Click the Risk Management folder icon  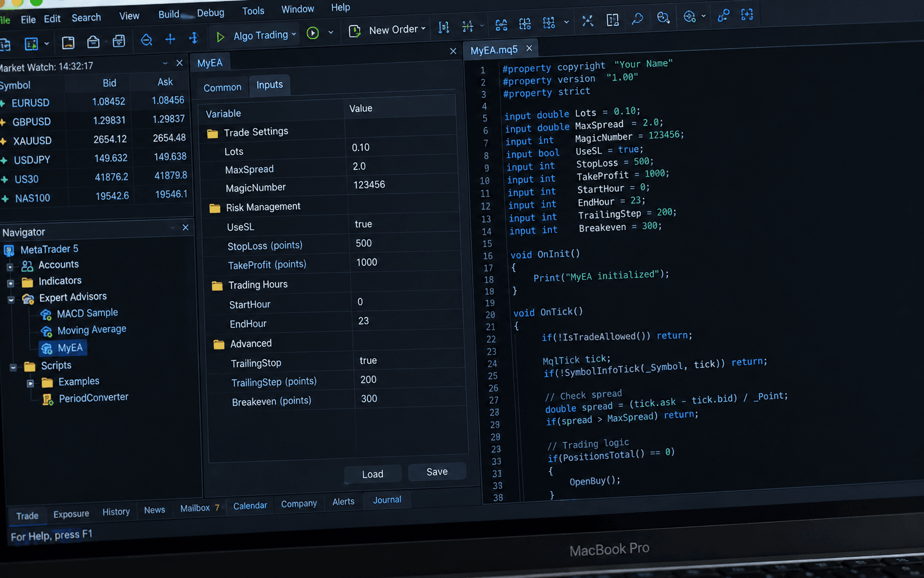pyautogui.click(x=215, y=208)
